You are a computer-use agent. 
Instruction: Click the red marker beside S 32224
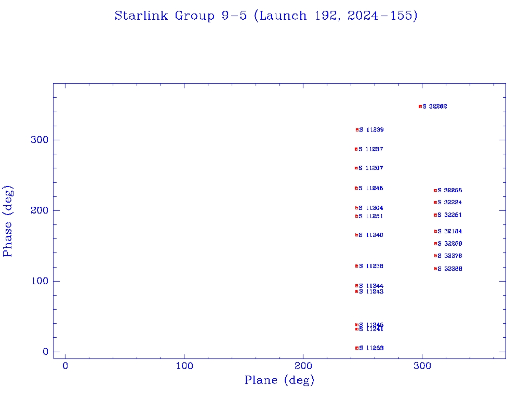pyautogui.click(x=435, y=203)
